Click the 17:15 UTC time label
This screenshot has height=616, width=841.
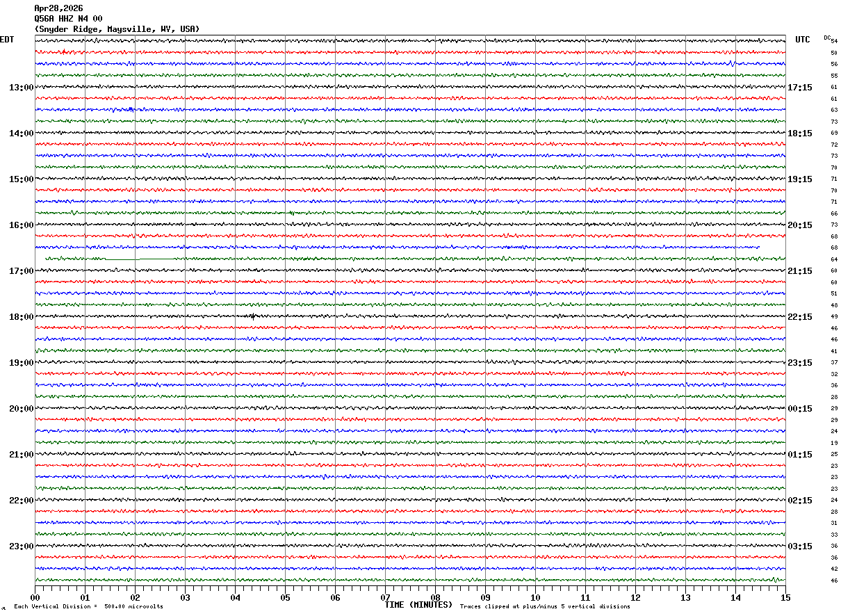(x=800, y=88)
